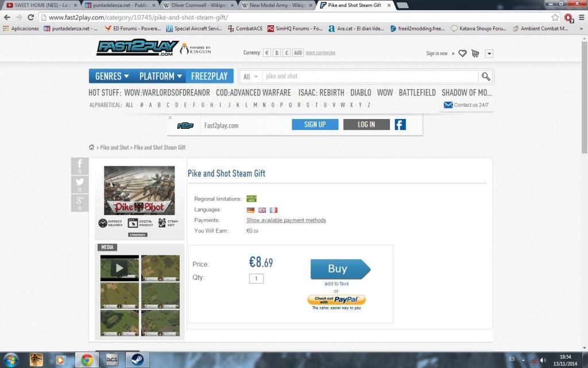The image size is (588, 368).
Task: Open ED Forums bookmark
Action: point(133,29)
